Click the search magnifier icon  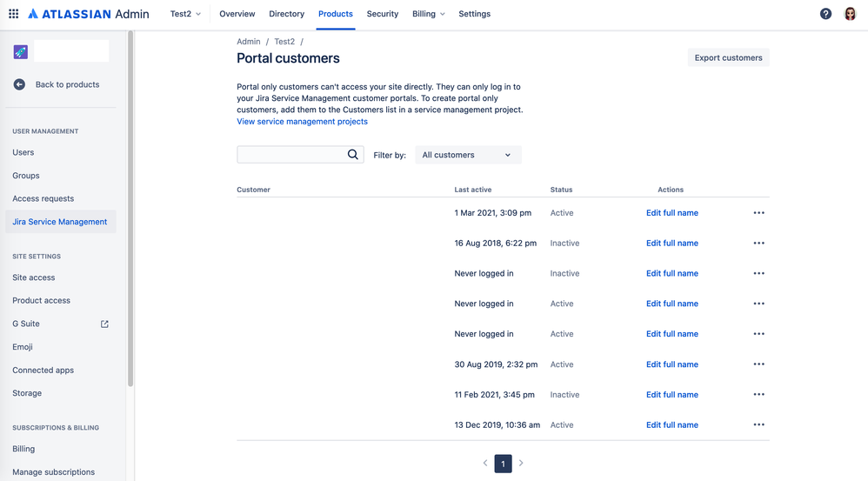(352, 155)
